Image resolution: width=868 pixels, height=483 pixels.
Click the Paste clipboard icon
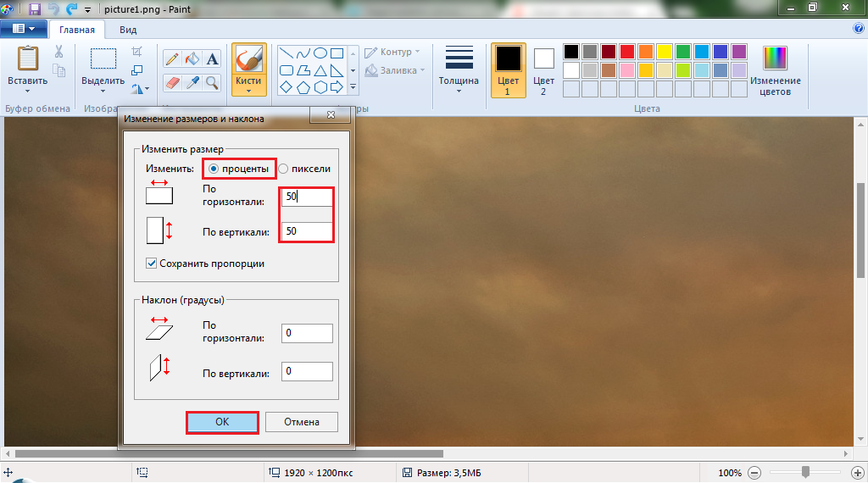[28, 58]
